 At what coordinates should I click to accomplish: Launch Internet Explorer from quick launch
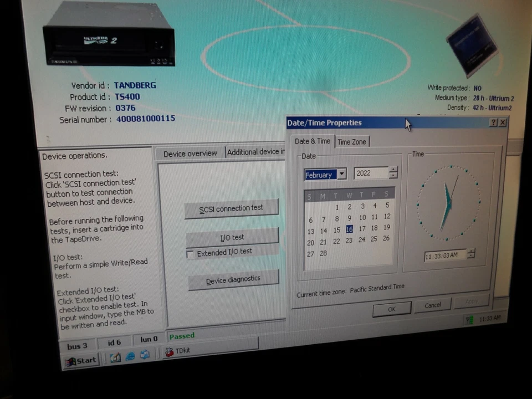click(130, 356)
